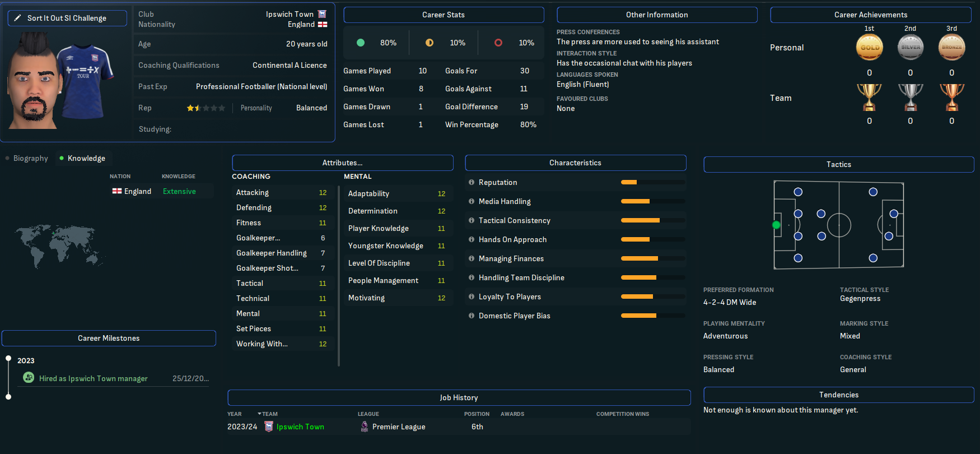Sort Job History by YEAR column
This screenshot has height=454, width=980.
click(235, 414)
